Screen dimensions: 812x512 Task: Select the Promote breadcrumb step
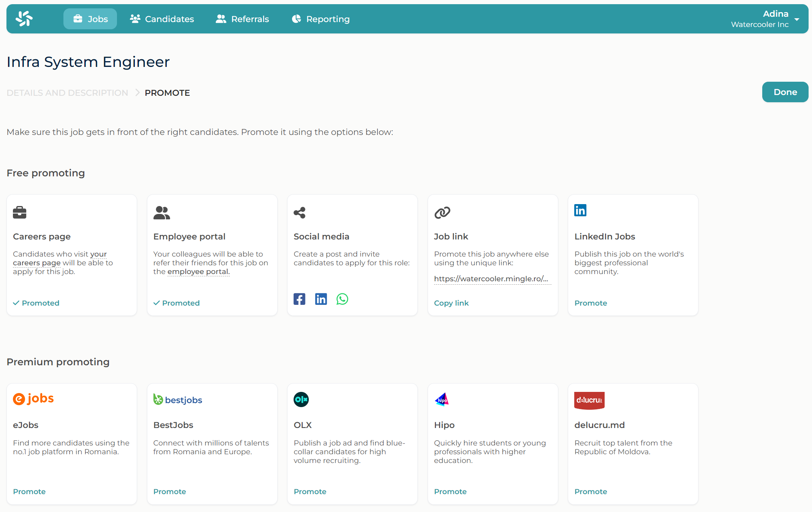[167, 93]
